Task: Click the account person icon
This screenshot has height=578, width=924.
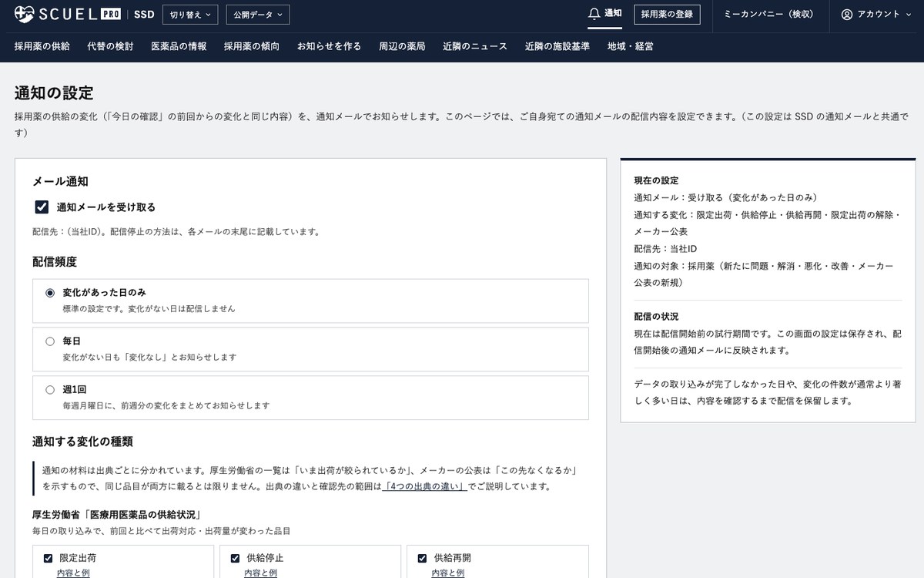Action: coord(847,14)
